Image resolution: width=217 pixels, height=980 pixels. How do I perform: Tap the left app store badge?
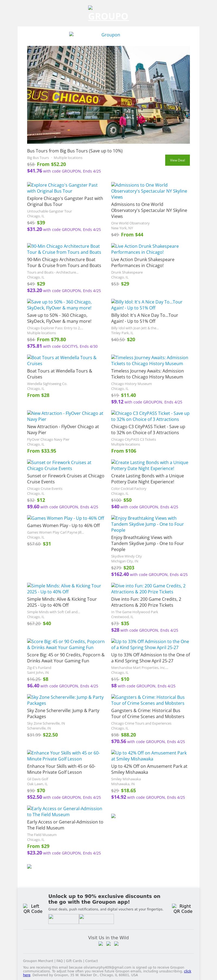(63, 919)
